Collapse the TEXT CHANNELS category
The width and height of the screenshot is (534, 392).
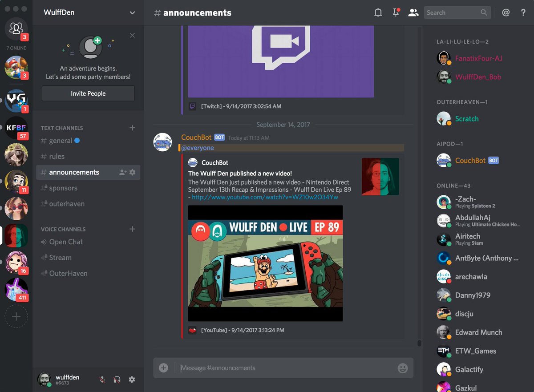tap(62, 128)
